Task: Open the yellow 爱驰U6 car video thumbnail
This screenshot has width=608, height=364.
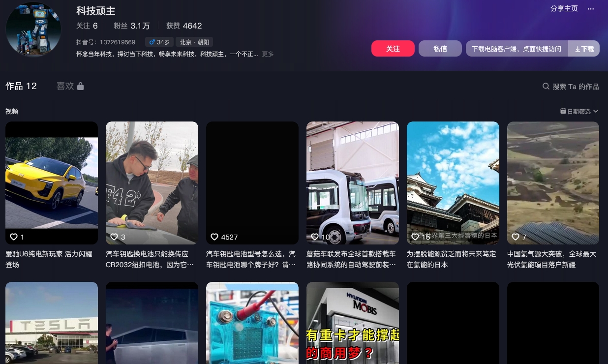Action: [x=52, y=183]
